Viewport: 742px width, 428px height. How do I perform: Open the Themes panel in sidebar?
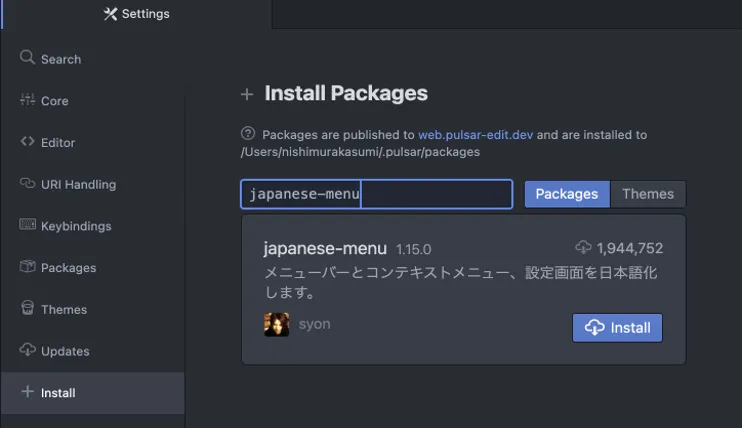(93, 309)
